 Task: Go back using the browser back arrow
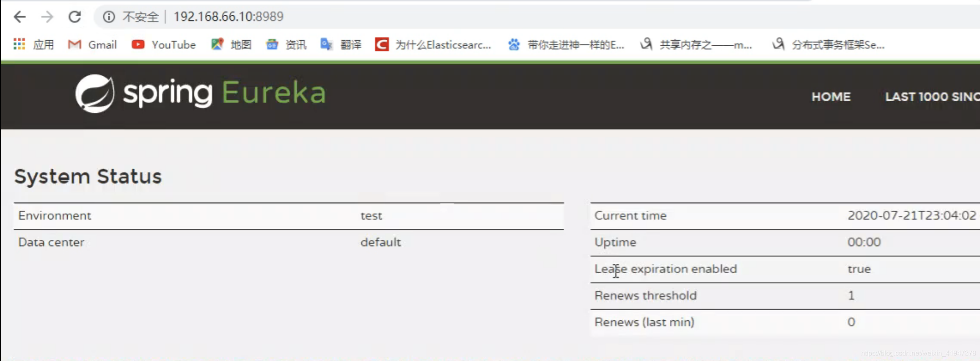click(x=19, y=17)
